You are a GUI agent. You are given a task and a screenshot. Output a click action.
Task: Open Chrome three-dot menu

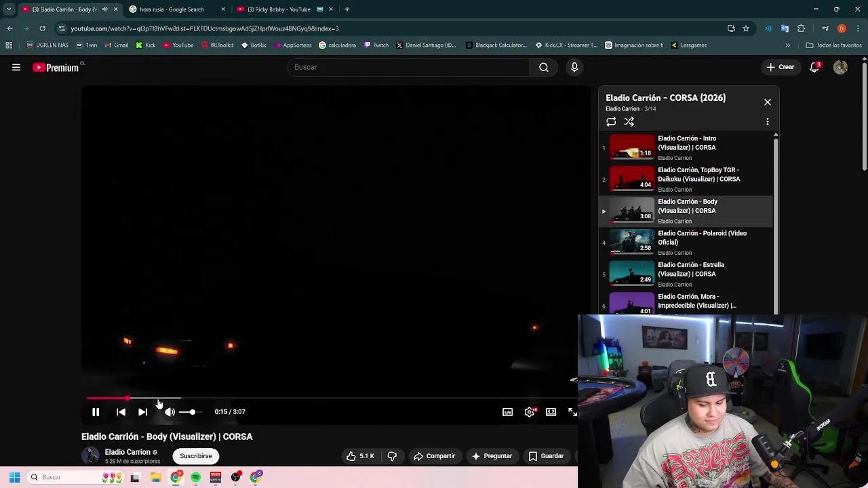click(859, 28)
